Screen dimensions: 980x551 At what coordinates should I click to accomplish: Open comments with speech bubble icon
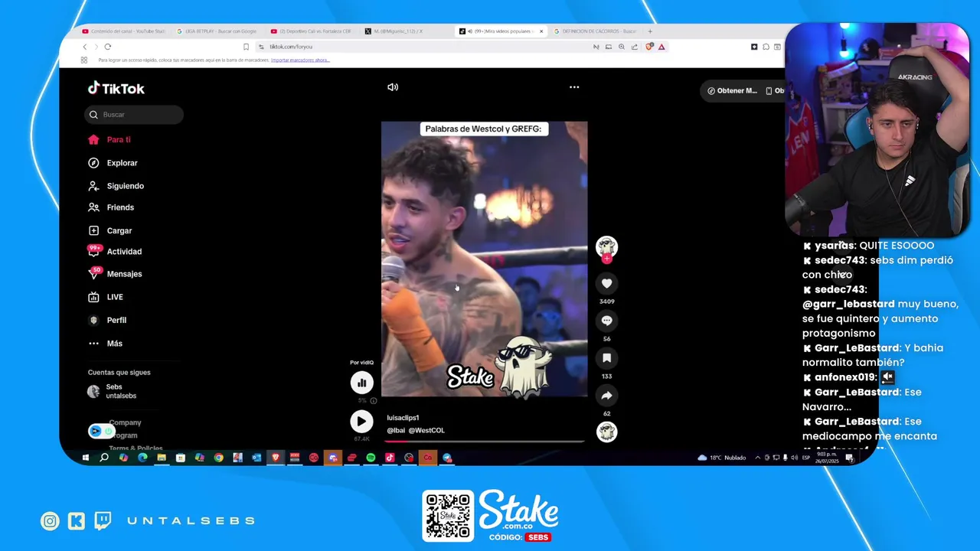(x=606, y=321)
